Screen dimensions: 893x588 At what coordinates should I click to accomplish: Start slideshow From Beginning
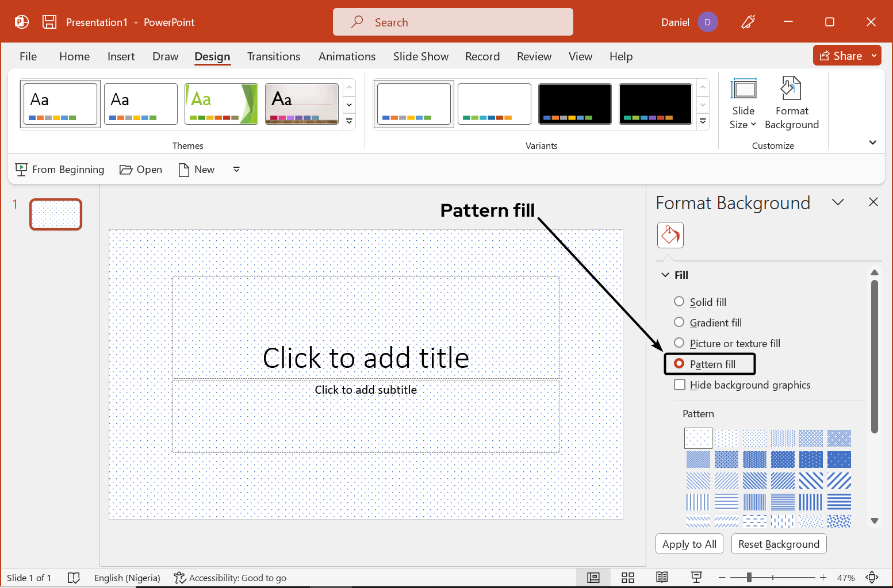[59, 169]
